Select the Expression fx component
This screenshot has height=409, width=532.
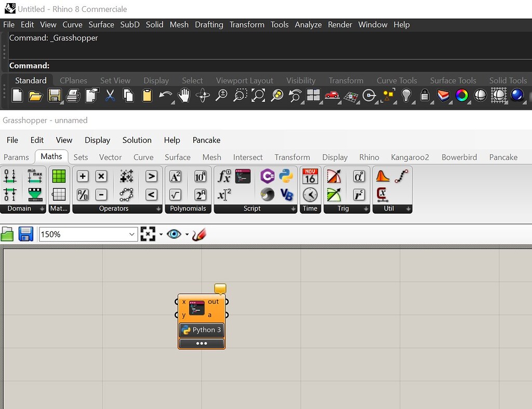tap(224, 176)
